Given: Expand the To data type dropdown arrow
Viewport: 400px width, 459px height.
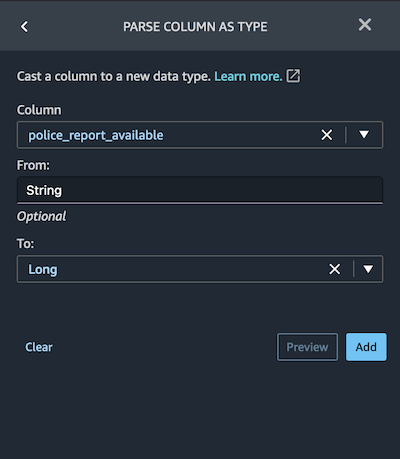Looking at the screenshot, I should 368,269.
